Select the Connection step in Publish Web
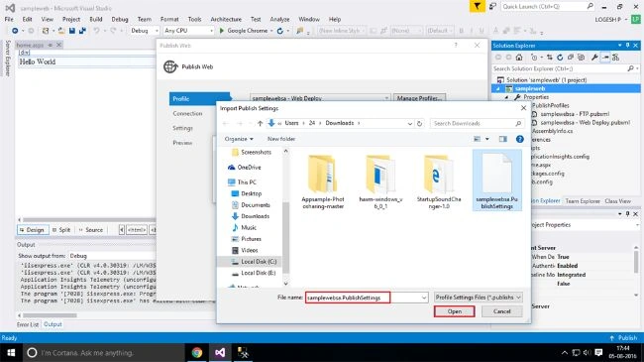The height and width of the screenshot is (362, 644). [187, 113]
